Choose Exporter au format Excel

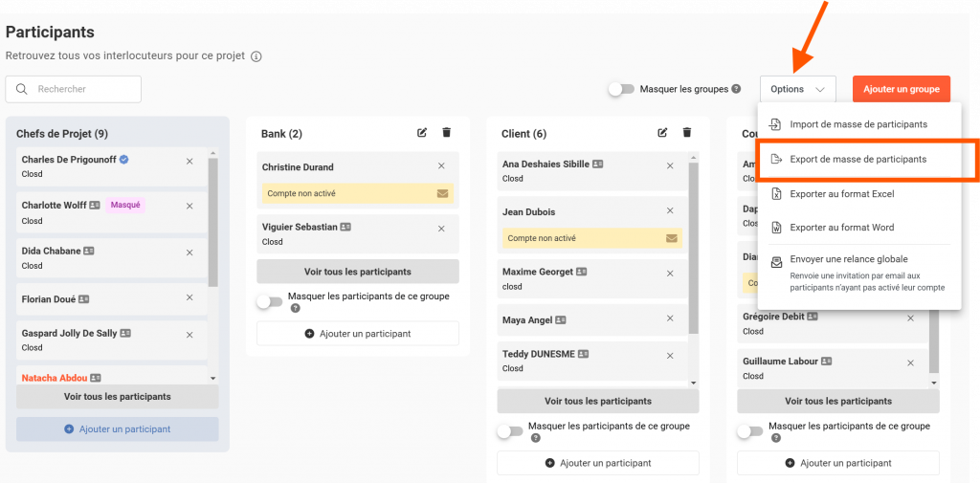pos(841,194)
